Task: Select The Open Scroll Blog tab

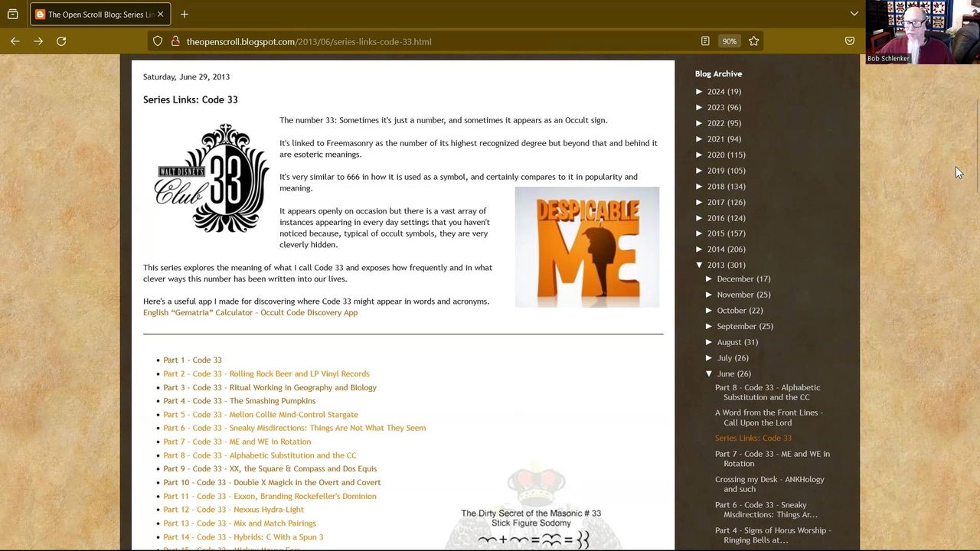Action: (x=96, y=14)
